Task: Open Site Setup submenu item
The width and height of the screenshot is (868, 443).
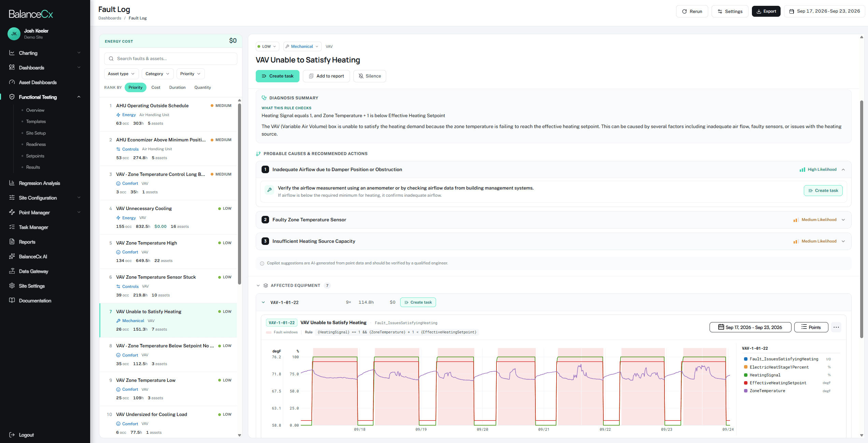Action: click(36, 133)
